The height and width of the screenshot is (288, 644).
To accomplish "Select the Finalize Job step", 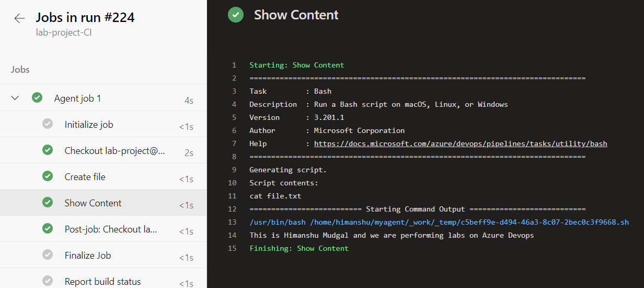I will [x=103, y=255].
